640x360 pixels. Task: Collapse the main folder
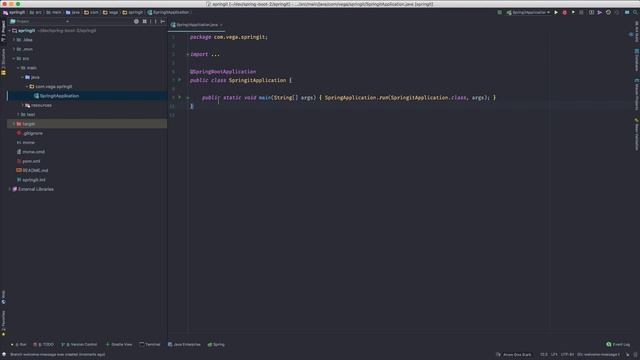18,68
